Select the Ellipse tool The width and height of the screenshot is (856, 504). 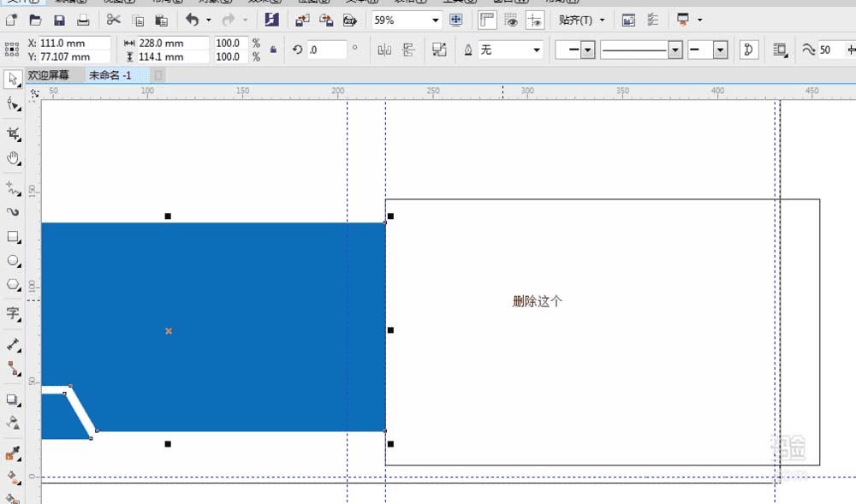[x=13, y=260]
